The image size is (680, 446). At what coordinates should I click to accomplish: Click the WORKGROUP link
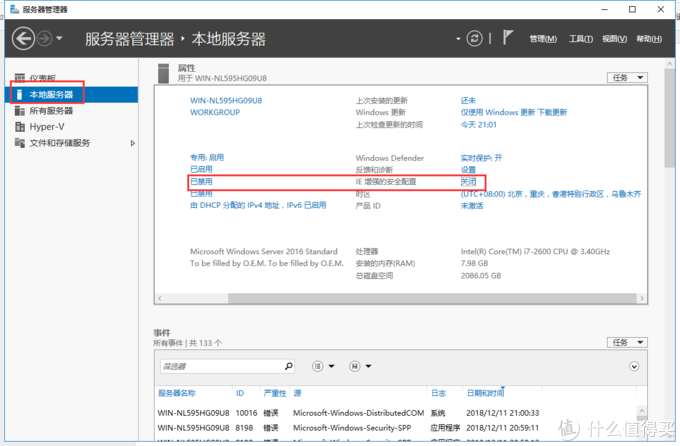point(215,112)
